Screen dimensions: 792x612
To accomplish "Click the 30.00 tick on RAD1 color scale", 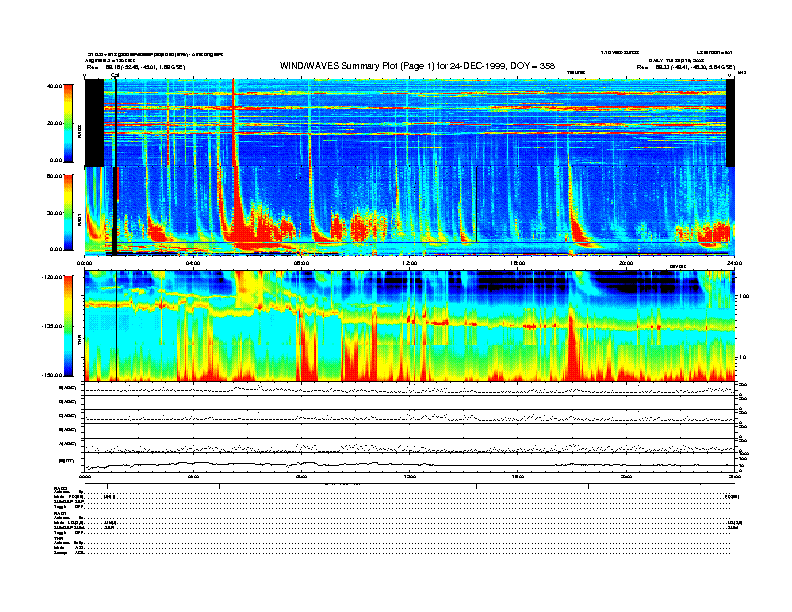I will coord(55,213).
